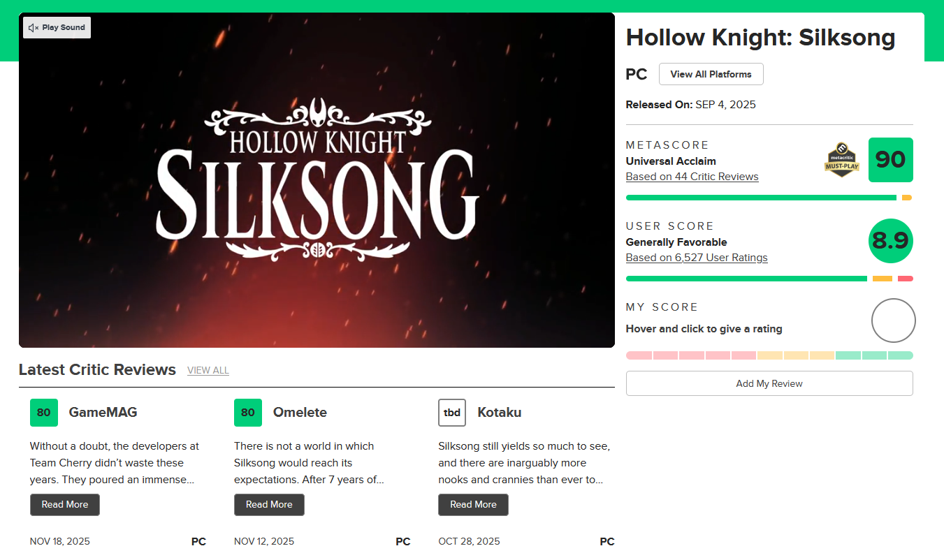This screenshot has height=560, width=944.
Task: Click the empty My Score circle
Action: [893, 320]
